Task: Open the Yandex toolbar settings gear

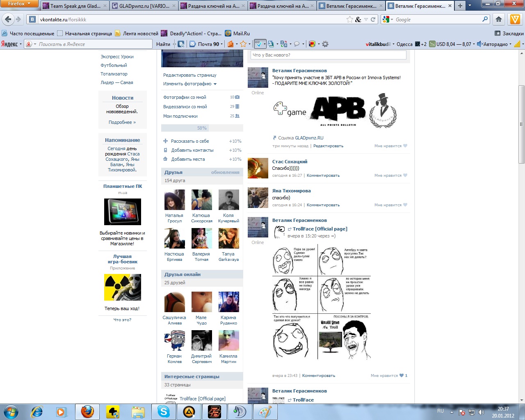Action: [325, 44]
